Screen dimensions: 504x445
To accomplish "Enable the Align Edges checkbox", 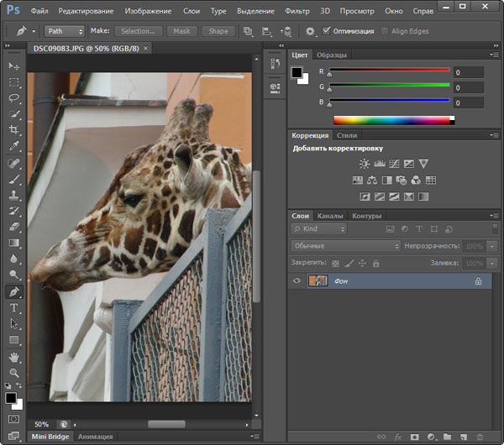I will 385,31.
